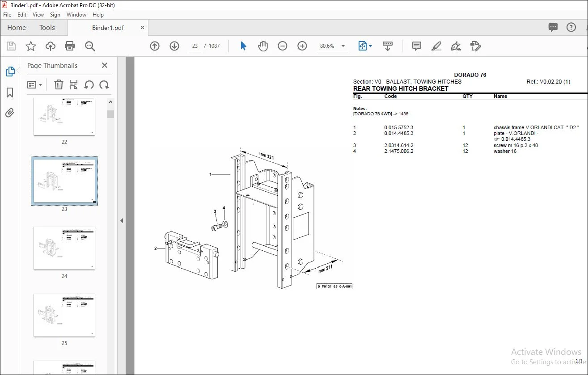This screenshot has height=375, width=588.
Task: Click the page number field showing 23
Action: click(195, 46)
